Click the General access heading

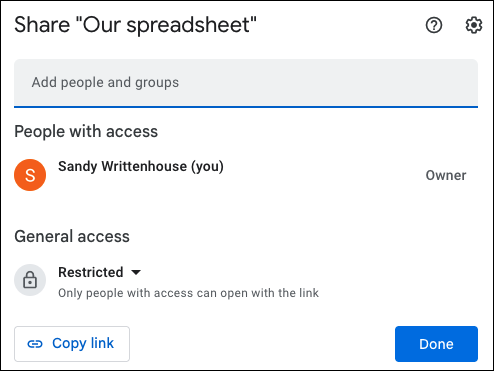[72, 236]
